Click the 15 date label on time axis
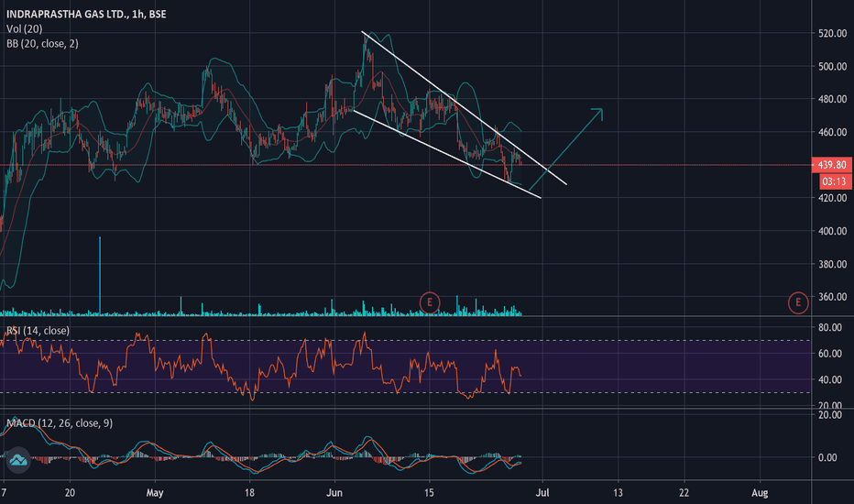Screen dimensions: 854x504 (x=429, y=493)
